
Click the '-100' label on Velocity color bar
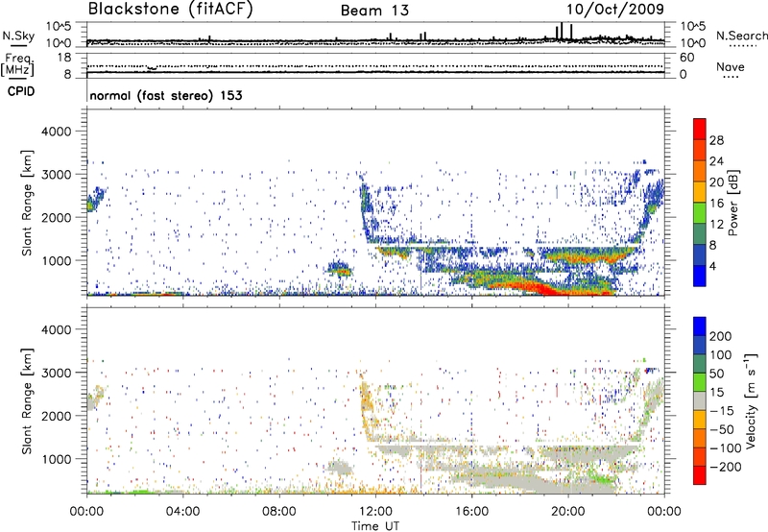725,448
